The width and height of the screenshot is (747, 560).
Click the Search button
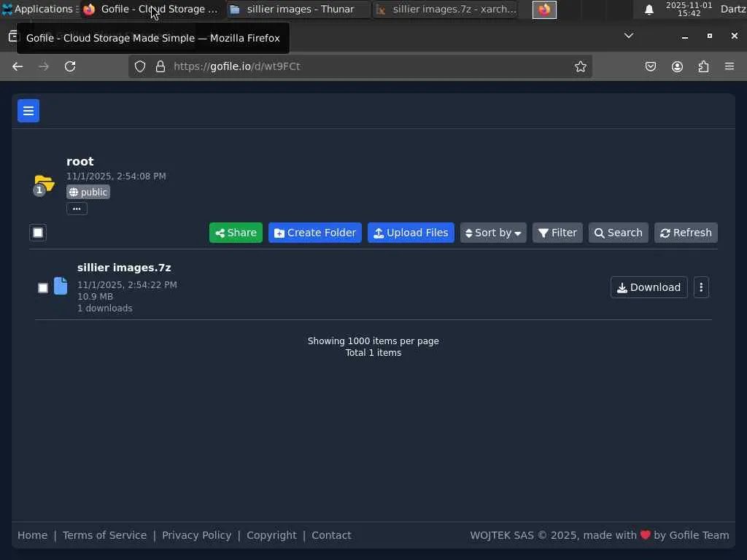[x=619, y=233]
